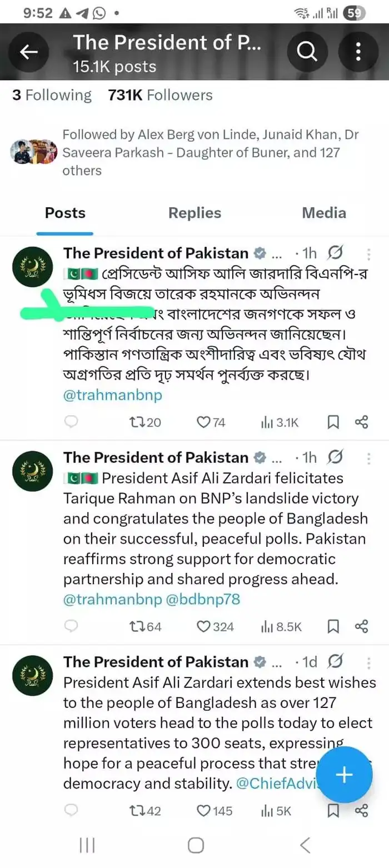Switch to the Replies tab
Image resolution: width=389 pixels, height=868 pixels.
pos(194,212)
